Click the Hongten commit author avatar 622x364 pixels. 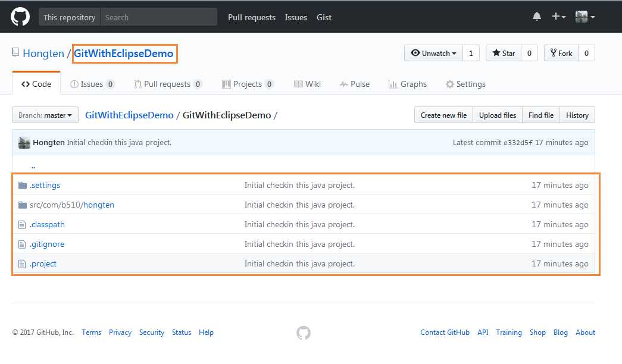pyautogui.click(x=24, y=142)
